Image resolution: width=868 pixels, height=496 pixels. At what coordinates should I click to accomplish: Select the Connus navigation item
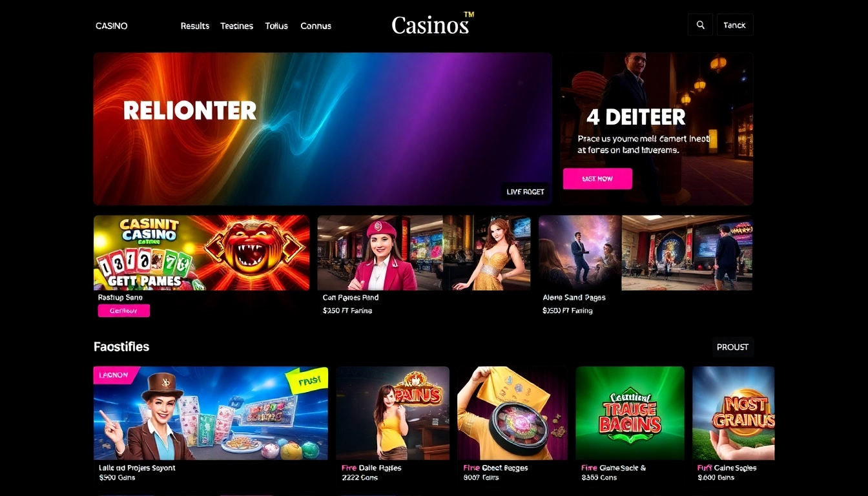click(x=316, y=26)
